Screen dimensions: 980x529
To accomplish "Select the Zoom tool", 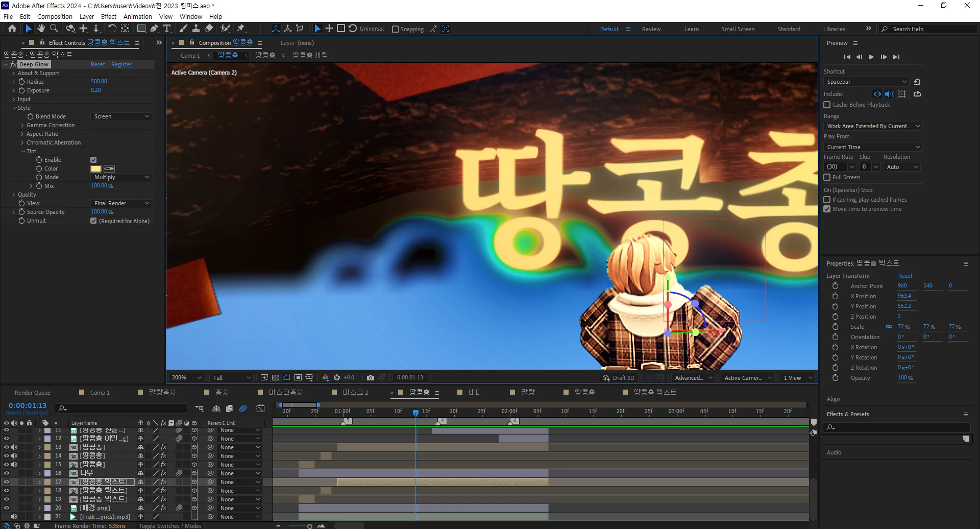I will [x=54, y=29].
